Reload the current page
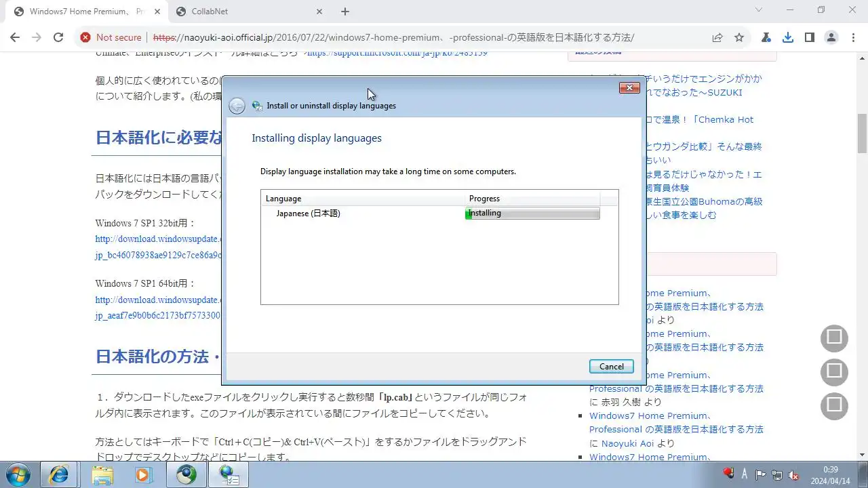868x488 pixels. pos(58,38)
